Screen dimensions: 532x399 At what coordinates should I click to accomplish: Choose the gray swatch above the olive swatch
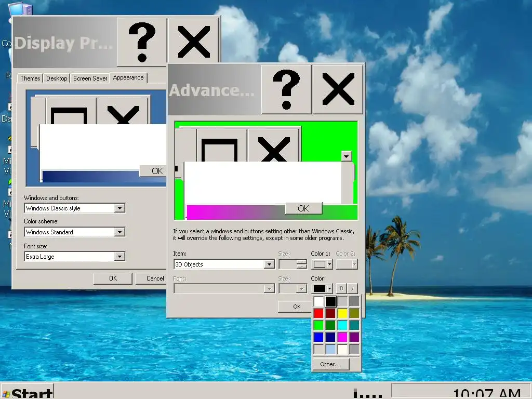pyautogui.click(x=354, y=301)
